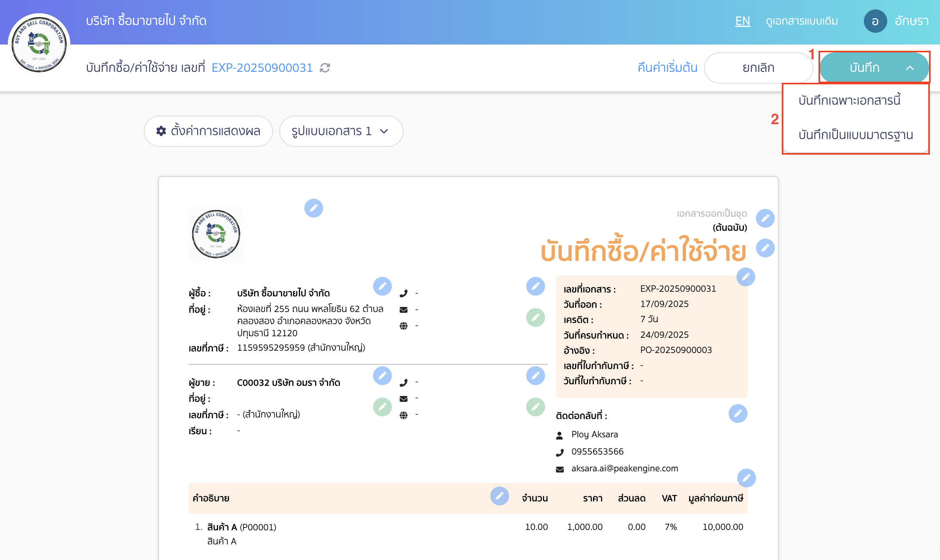Screen dimensions: 940x560
Task: Collapse the บันทึก dropdown chevron
Action: [910, 68]
